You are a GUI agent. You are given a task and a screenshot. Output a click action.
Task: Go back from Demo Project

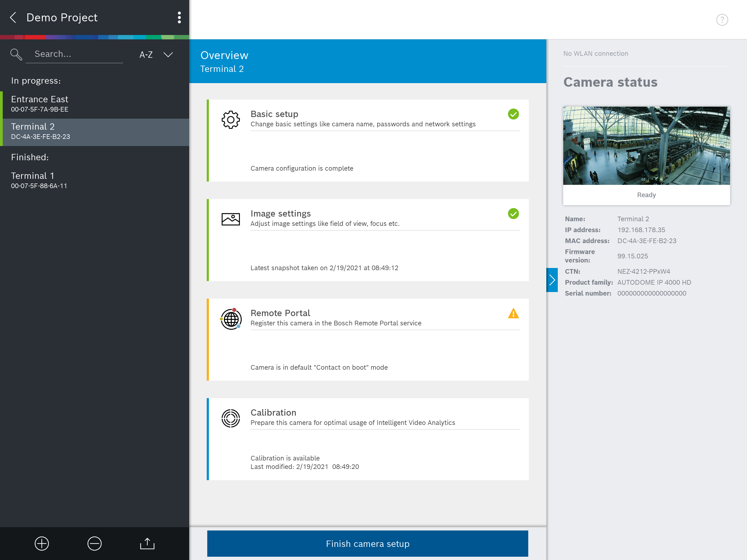coord(13,17)
